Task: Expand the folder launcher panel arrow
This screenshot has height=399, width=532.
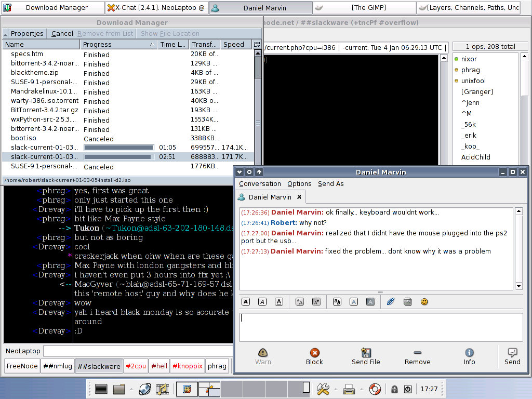Action: (x=131, y=389)
